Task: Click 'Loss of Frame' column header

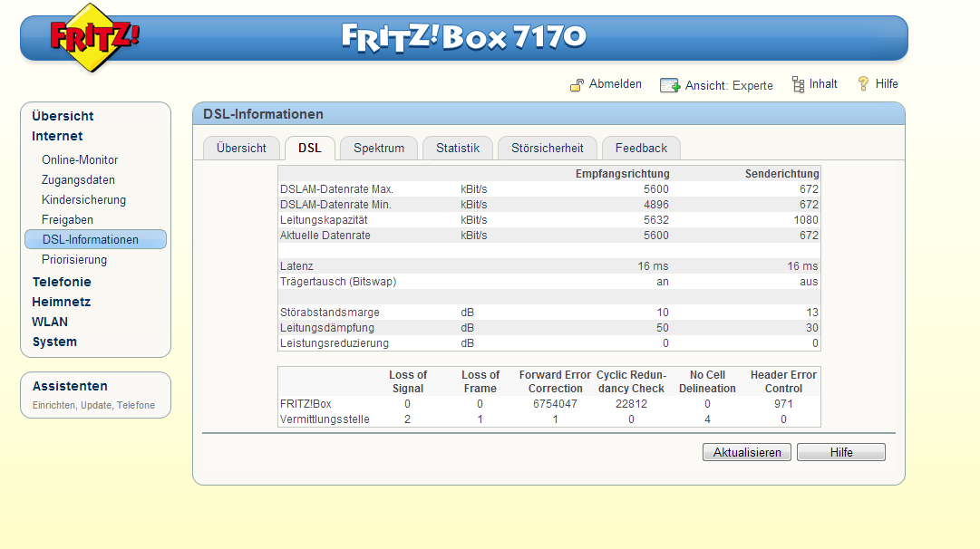Action: click(480, 381)
